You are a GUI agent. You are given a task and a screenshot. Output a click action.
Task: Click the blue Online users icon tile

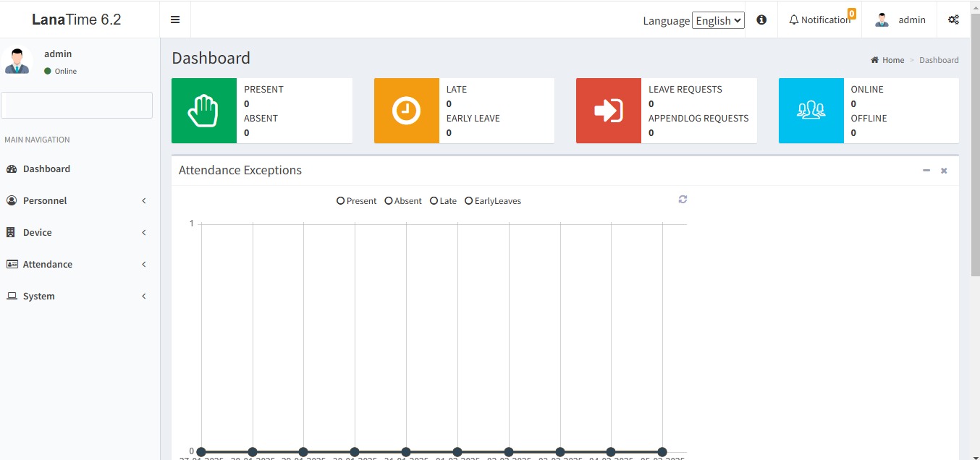pyautogui.click(x=811, y=111)
